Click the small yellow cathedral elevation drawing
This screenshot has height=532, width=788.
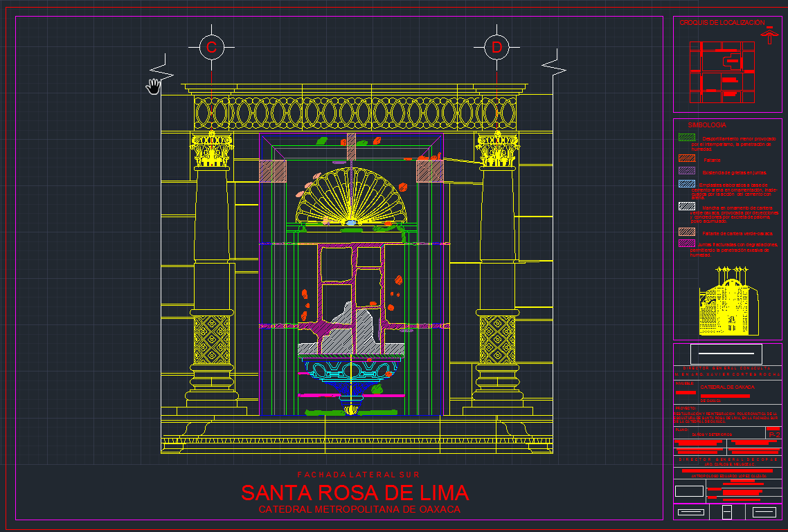[728, 302]
